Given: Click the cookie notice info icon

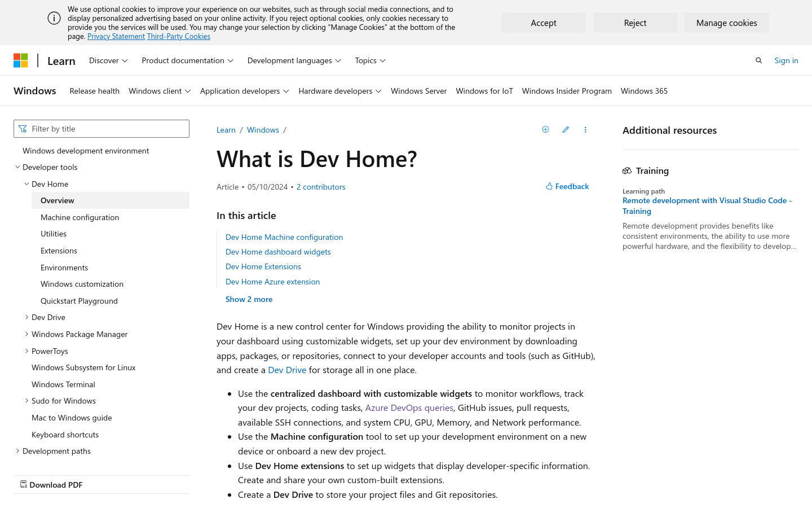Looking at the screenshot, I should click(54, 18).
